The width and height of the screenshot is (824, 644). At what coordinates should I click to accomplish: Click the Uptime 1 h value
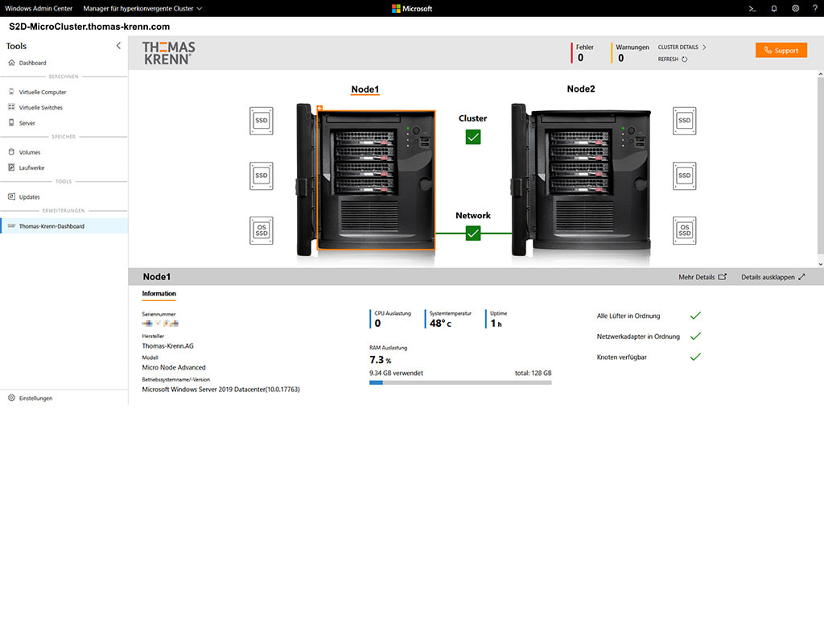click(x=496, y=324)
